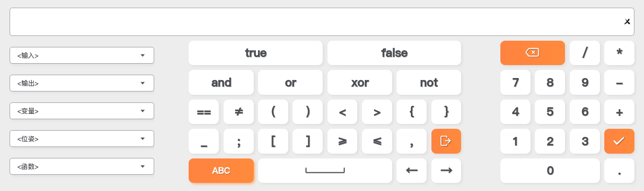
Task: Open the <函数> function dropdown
Action: [82, 167]
